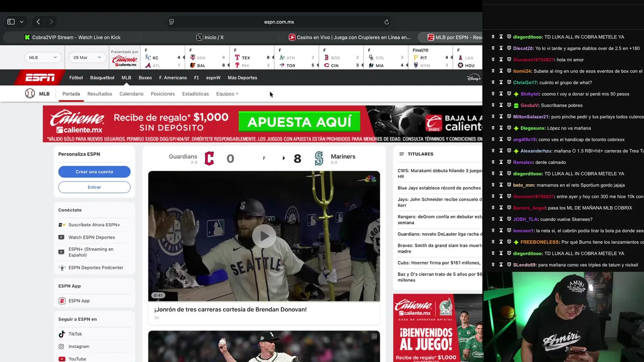Viewport: 644px width, 362px height.
Task: Open the 29 Mar date dropdown
Action: coord(88,57)
